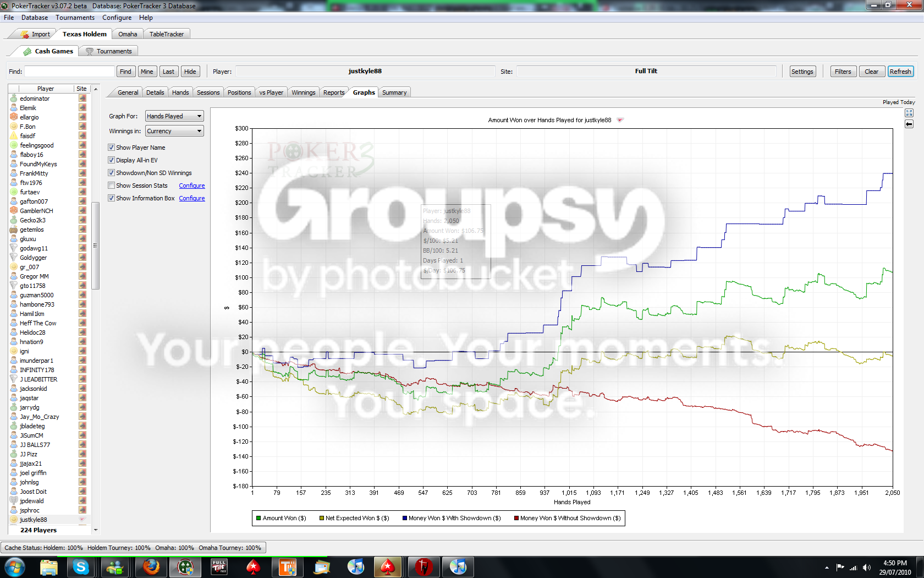Click the Full Tilt site icon beside edominator
The height and width of the screenshot is (578, 924).
(x=82, y=99)
